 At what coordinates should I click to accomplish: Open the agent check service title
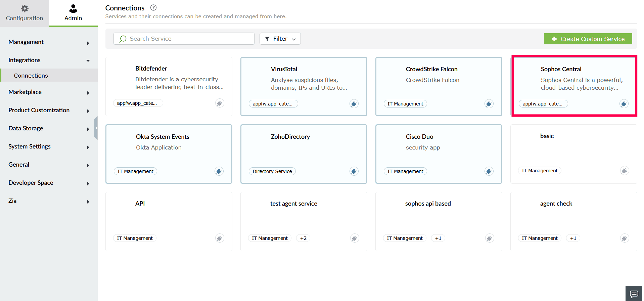(x=556, y=204)
